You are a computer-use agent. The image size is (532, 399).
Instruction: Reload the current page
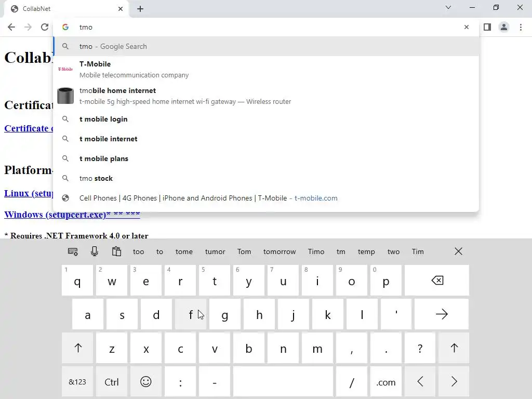pos(45,27)
